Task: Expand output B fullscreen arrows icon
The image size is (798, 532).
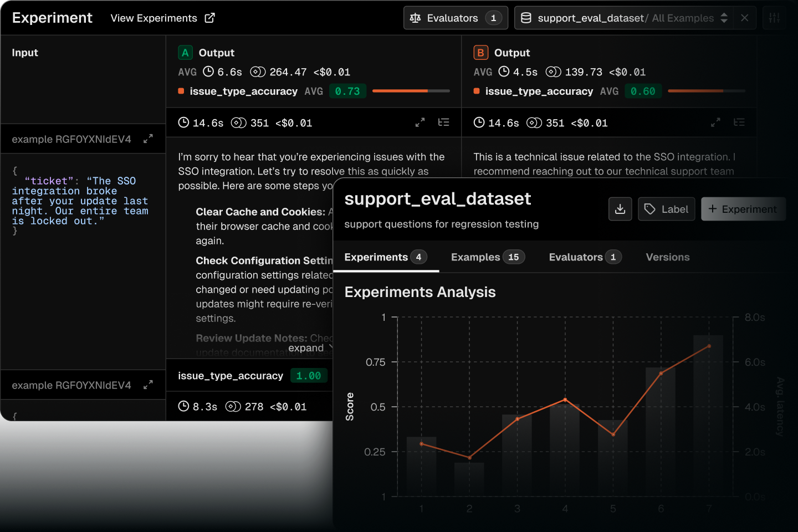Action: pyautogui.click(x=715, y=122)
